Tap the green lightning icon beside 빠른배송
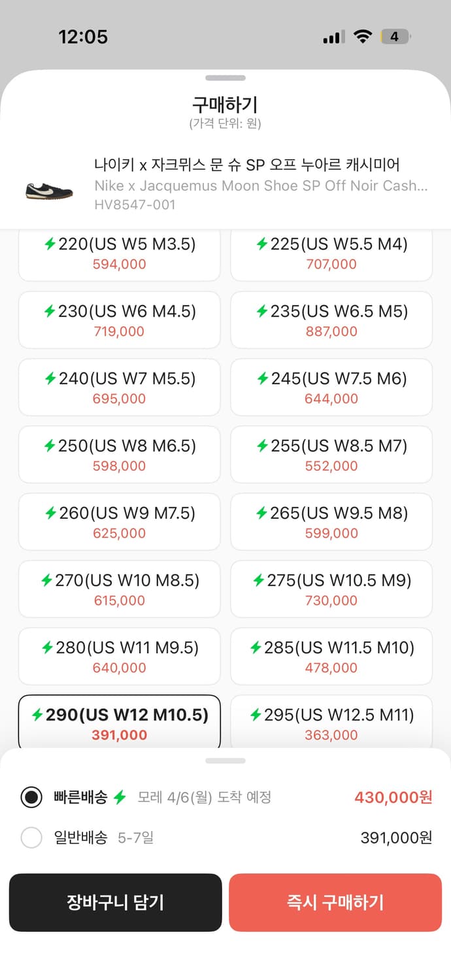 click(x=120, y=797)
